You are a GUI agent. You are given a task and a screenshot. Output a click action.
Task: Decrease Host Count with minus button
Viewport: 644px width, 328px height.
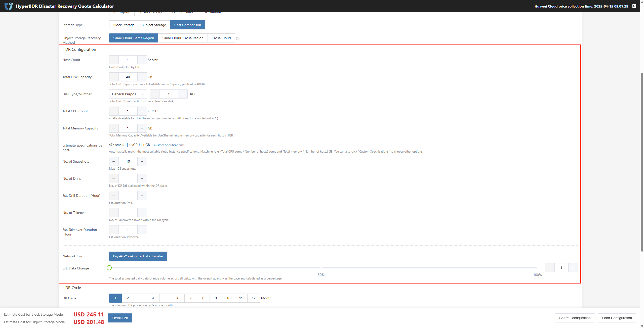(x=114, y=60)
